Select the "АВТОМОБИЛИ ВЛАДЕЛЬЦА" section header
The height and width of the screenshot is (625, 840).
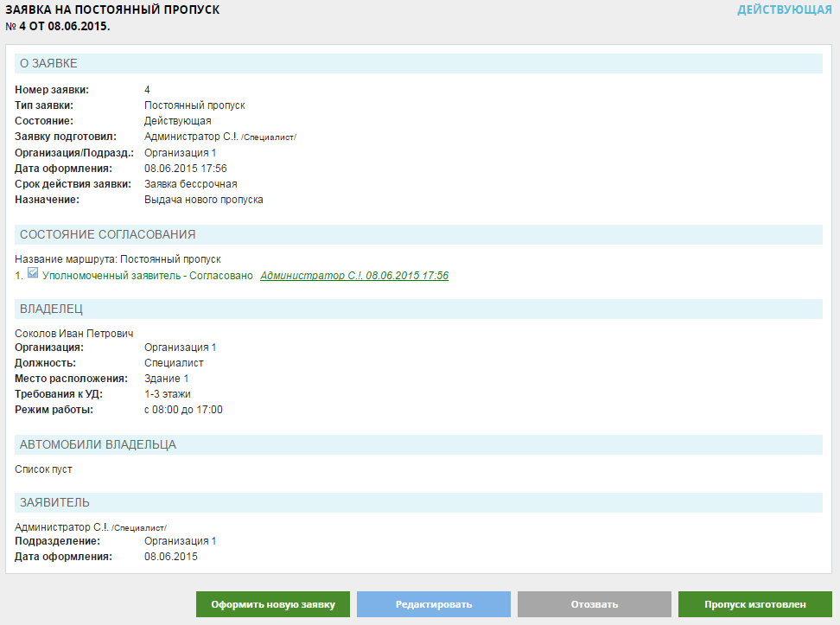98,445
